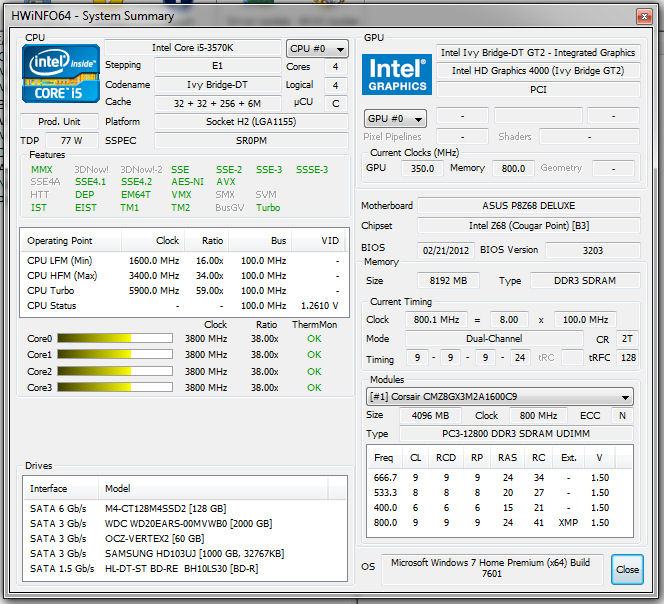
Task: Select the Intel Core i5-3570K name field
Action: coord(193,48)
